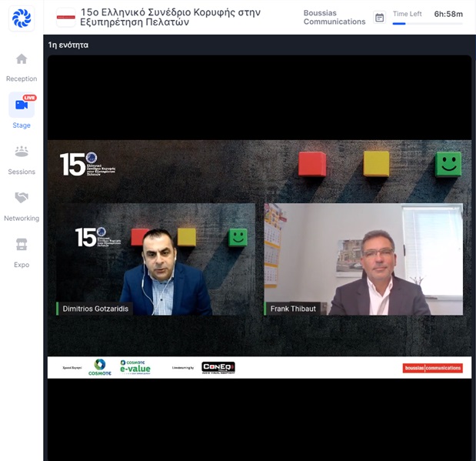
Task: Click the large 15 conference logo
Action: [x=88, y=164]
